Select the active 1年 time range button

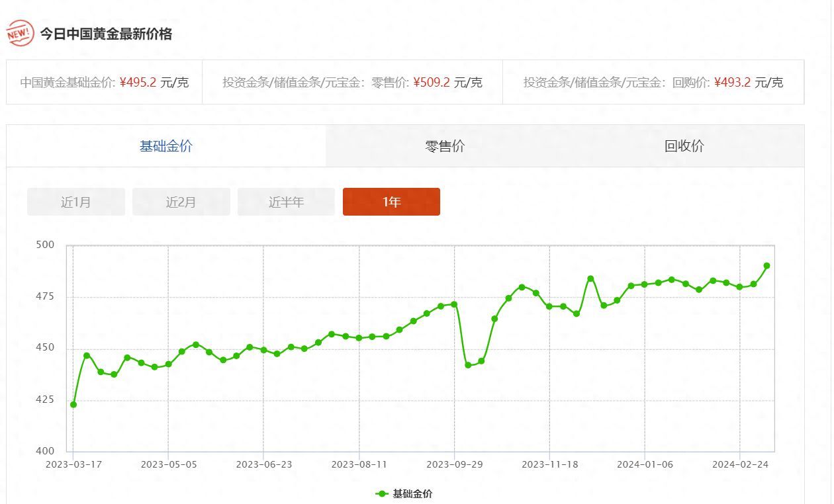[x=391, y=202]
